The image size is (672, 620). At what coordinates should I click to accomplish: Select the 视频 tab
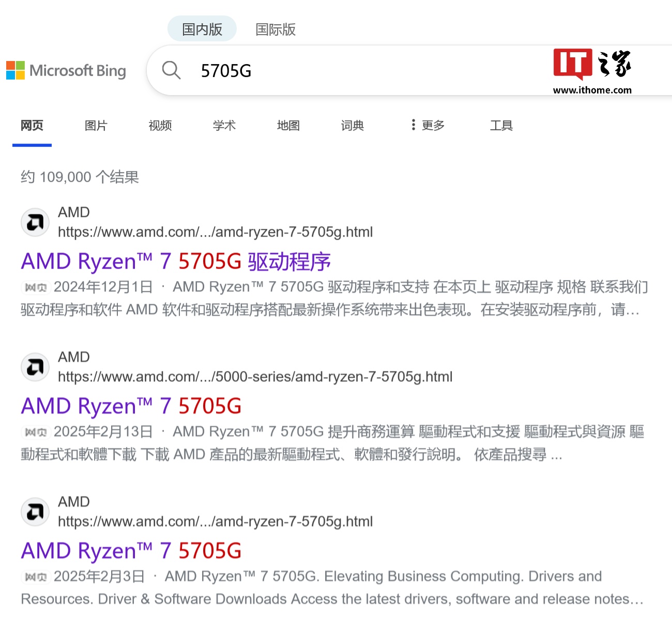160,125
